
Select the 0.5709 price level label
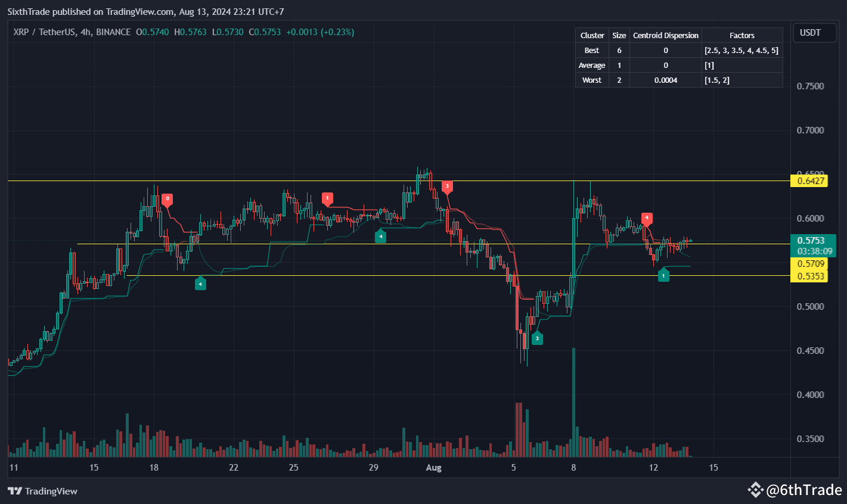(x=808, y=264)
